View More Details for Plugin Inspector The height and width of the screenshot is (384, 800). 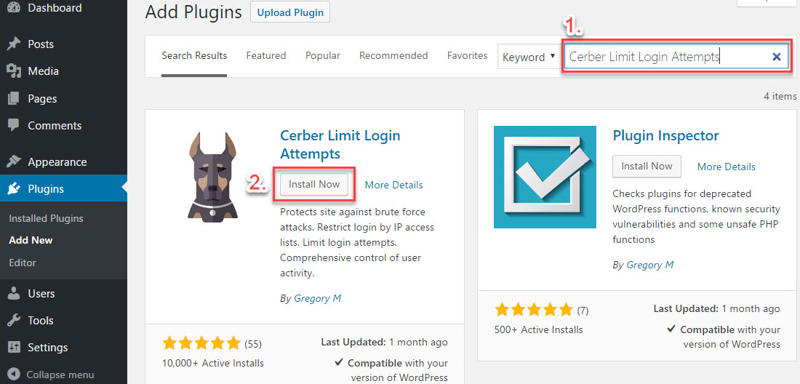726,167
